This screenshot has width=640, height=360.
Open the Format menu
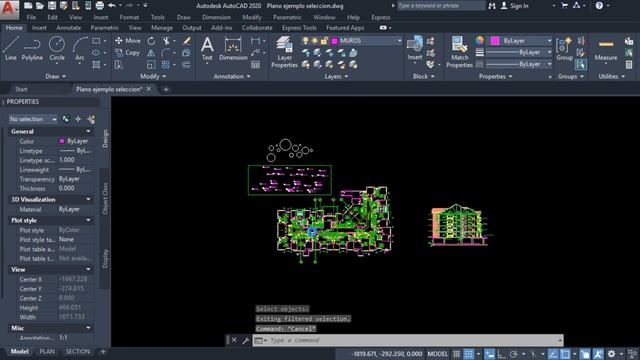coord(129,17)
